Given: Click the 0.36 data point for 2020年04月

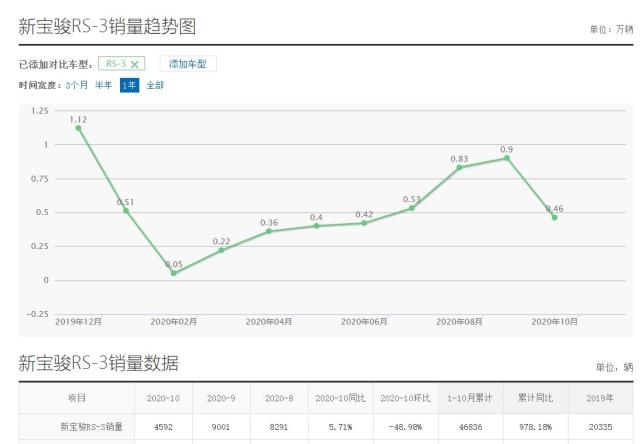Looking at the screenshot, I should click(269, 231).
